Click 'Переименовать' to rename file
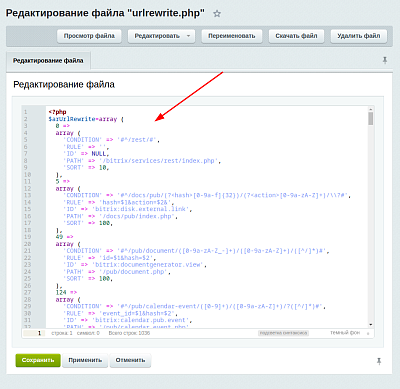The image size is (400, 389). tap(232, 36)
